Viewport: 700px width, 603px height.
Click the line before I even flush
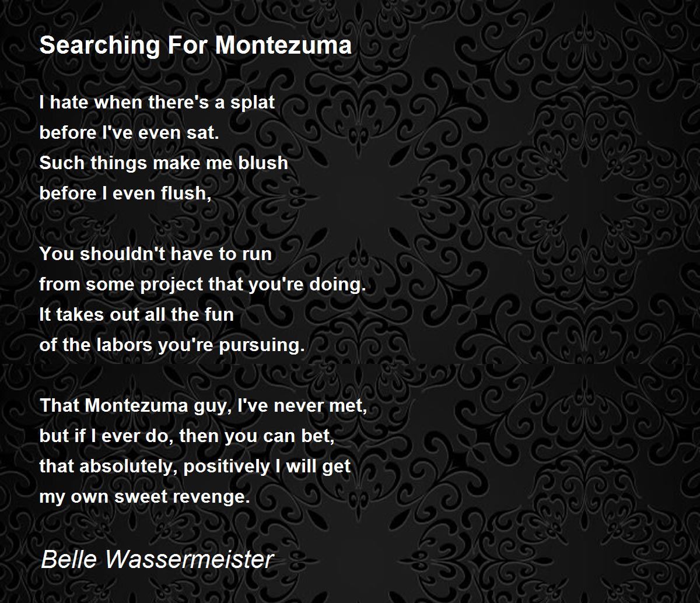click(x=125, y=194)
